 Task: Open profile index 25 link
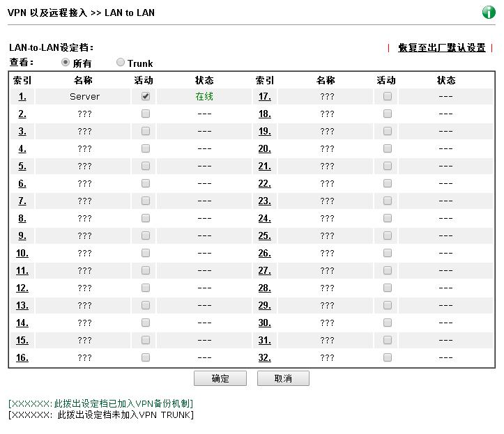click(x=264, y=235)
